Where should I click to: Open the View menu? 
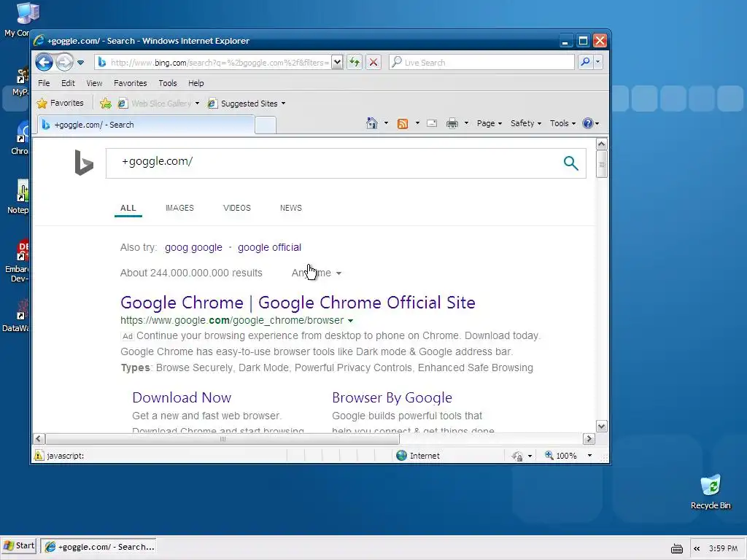pos(94,83)
